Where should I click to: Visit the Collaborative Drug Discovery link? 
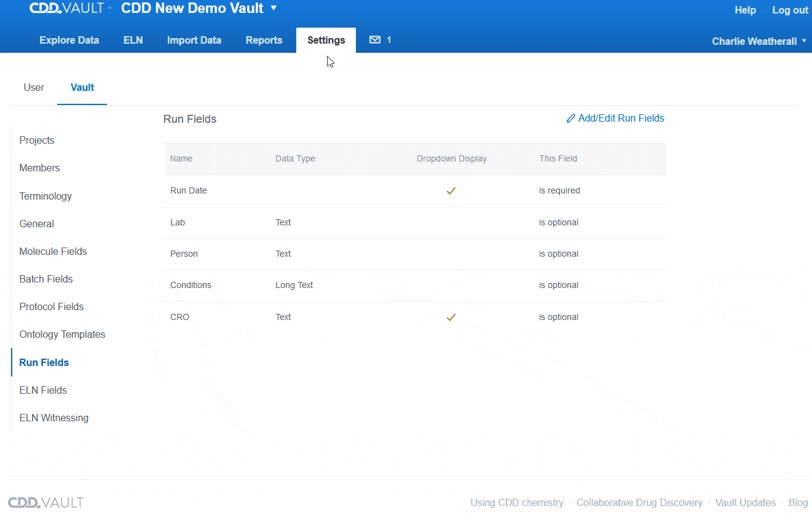[x=639, y=502]
